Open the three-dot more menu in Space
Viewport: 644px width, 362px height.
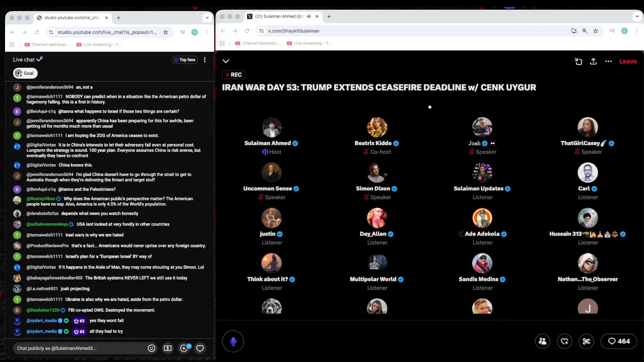(x=608, y=61)
